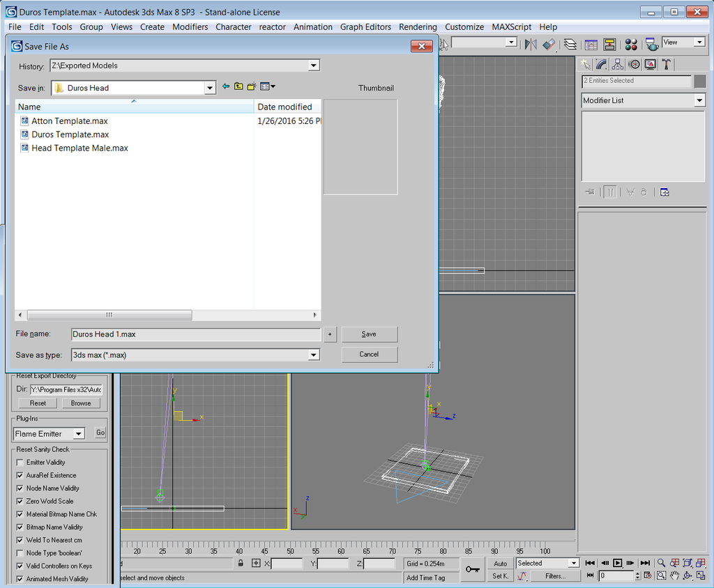Viewport: 714px width, 588px height.
Task: Switch to Utilities hammer panel icon
Action: [666, 65]
